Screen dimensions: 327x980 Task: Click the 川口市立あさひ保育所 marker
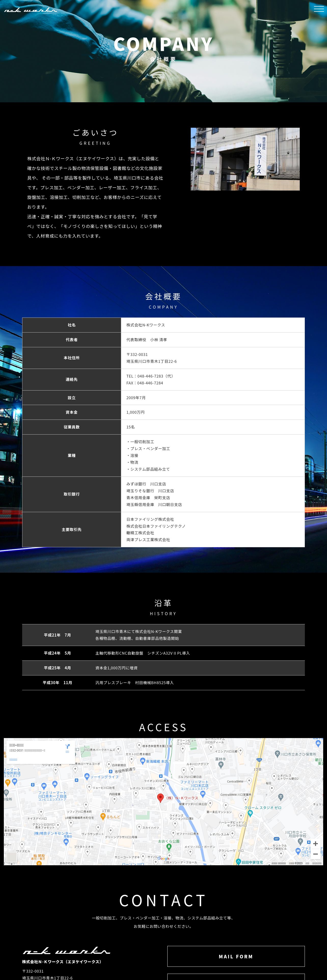277,754
